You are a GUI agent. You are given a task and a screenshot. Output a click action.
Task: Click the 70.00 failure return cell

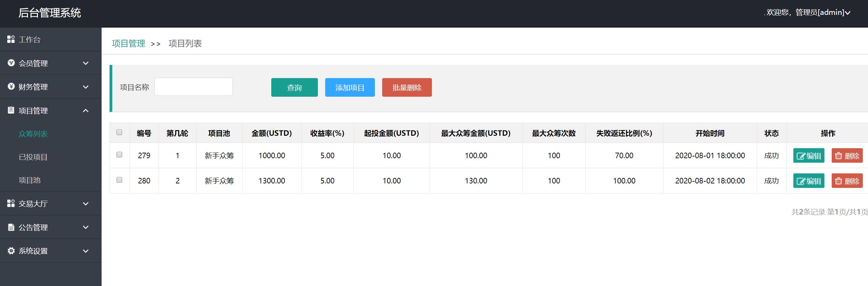624,156
